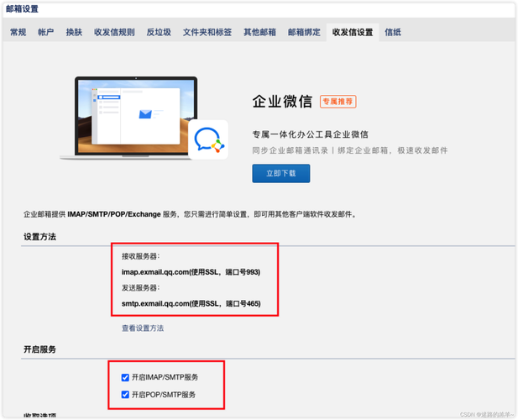Click the 专属一体化办公工具企业微信 text

310,134
